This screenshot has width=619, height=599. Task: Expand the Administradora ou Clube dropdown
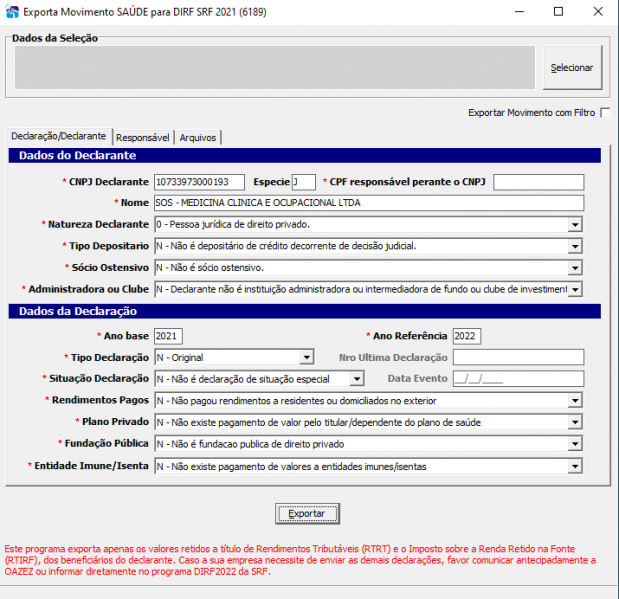575,289
